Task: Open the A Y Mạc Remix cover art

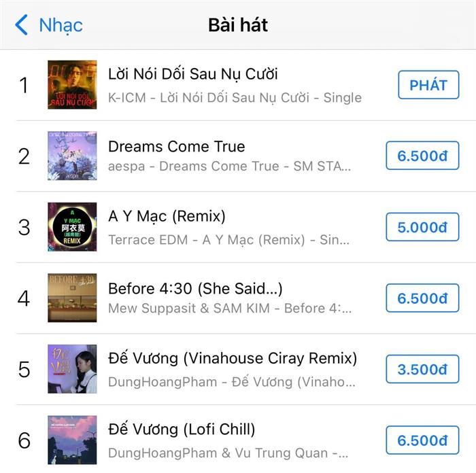Action: [72, 227]
